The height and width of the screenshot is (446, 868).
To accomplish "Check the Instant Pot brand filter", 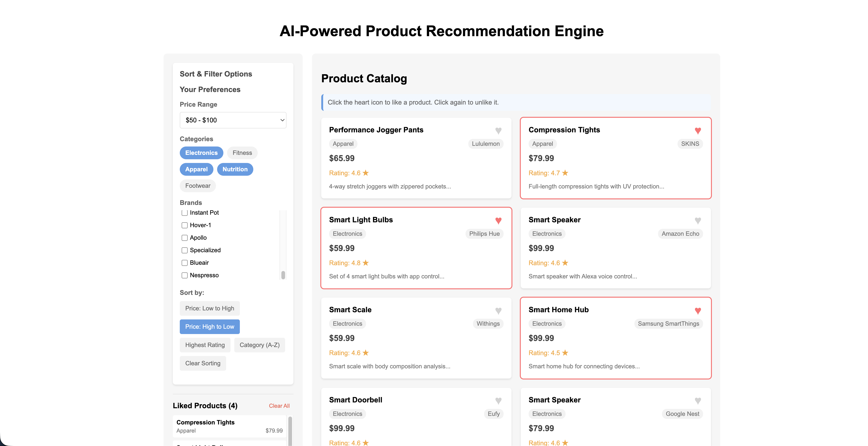I will [185, 213].
